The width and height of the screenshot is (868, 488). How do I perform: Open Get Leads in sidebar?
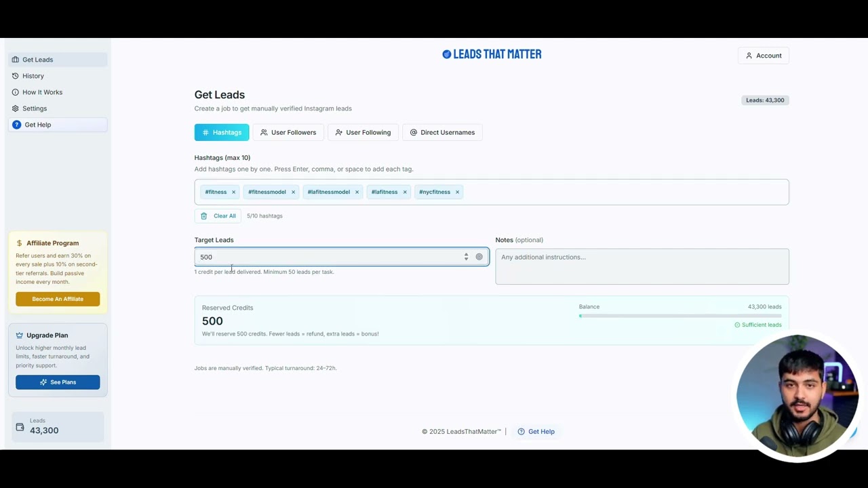pos(58,60)
